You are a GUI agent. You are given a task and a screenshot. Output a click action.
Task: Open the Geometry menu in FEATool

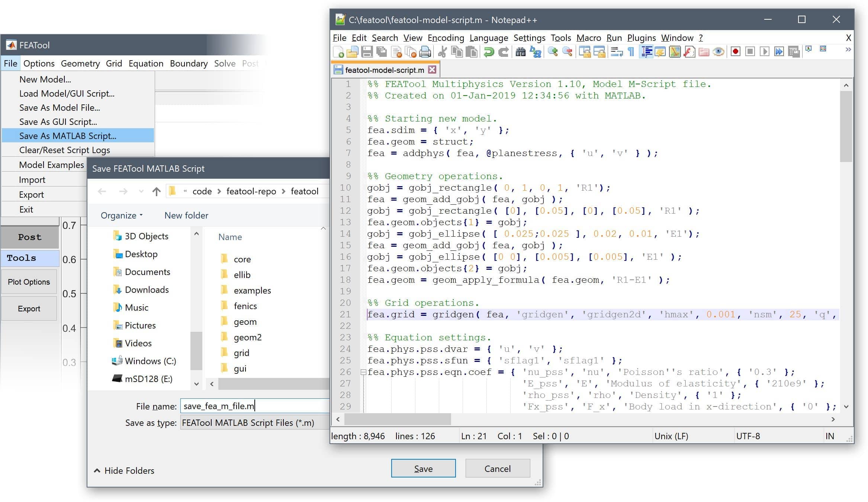[80, 64]
